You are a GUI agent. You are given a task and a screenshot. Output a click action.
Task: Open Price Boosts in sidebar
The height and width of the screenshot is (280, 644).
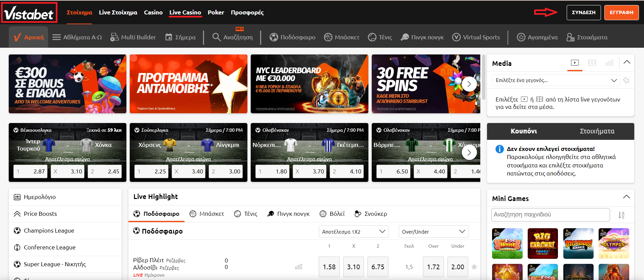[x=65, y=214]
